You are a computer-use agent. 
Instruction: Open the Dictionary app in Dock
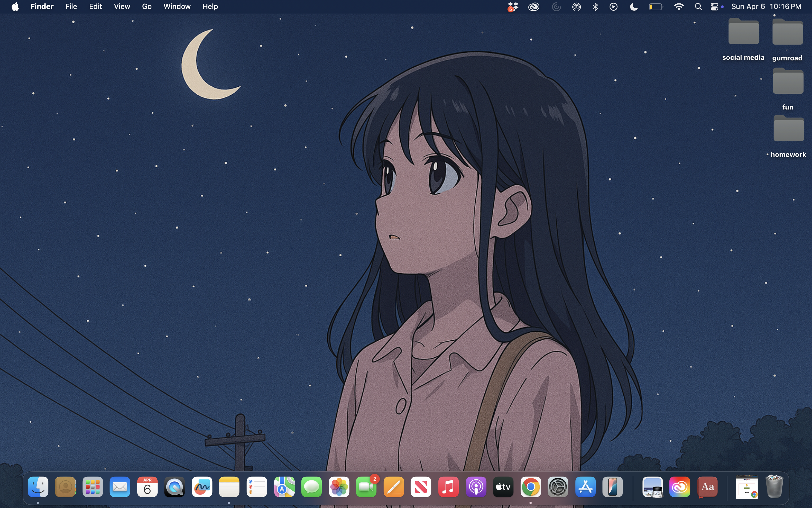pyautogui.click(x=707, y=487)
